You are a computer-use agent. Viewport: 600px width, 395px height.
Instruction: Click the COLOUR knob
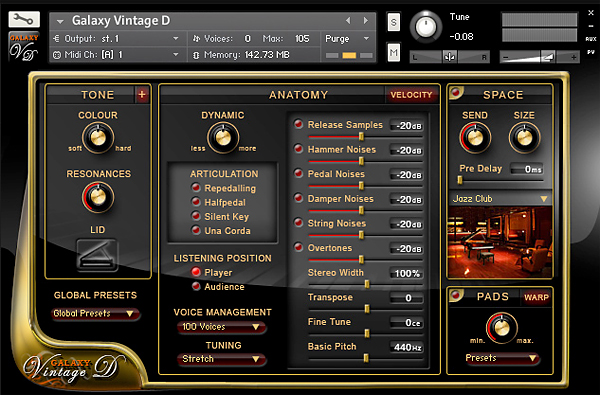[x=98, y=138]
